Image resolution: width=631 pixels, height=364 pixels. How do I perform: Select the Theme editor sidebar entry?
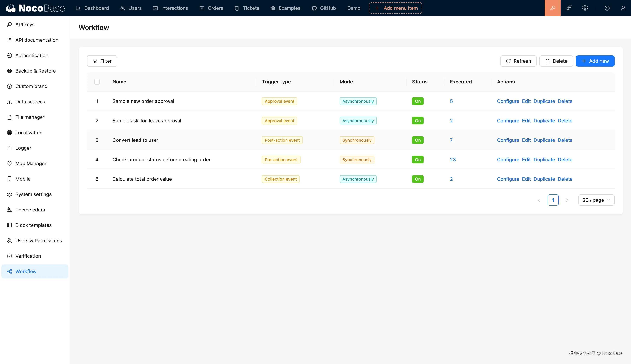(x=30, y=210)
